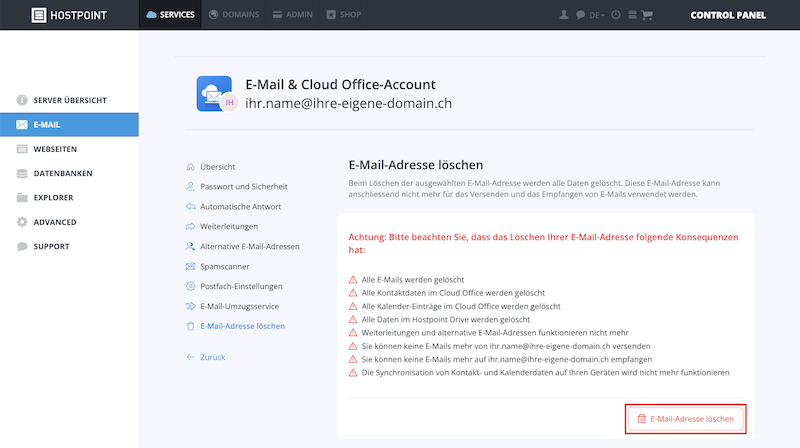Click the Server Übersicht info icon
Image resolution: width=800 pixels, height=448 pixels.
click(x=22, y=100)
